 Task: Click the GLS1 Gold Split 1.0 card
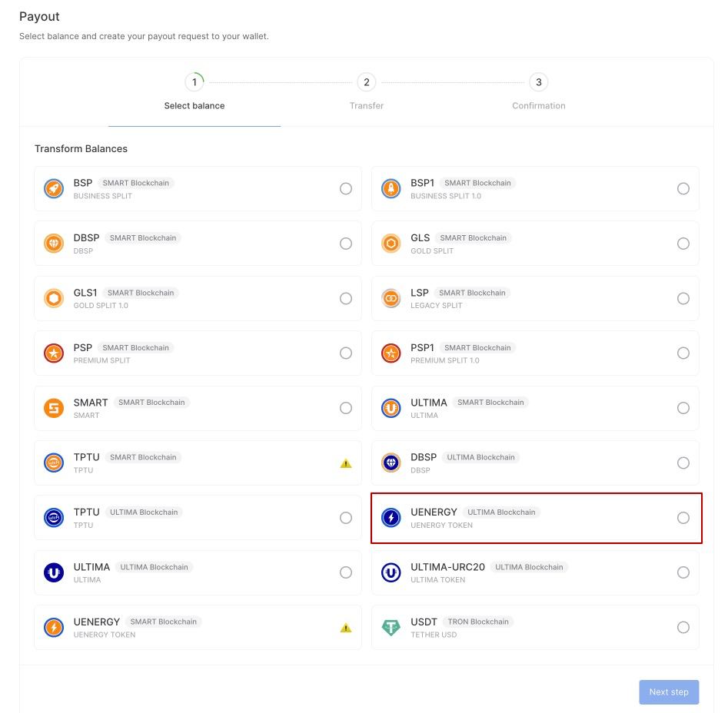(198, 298)
